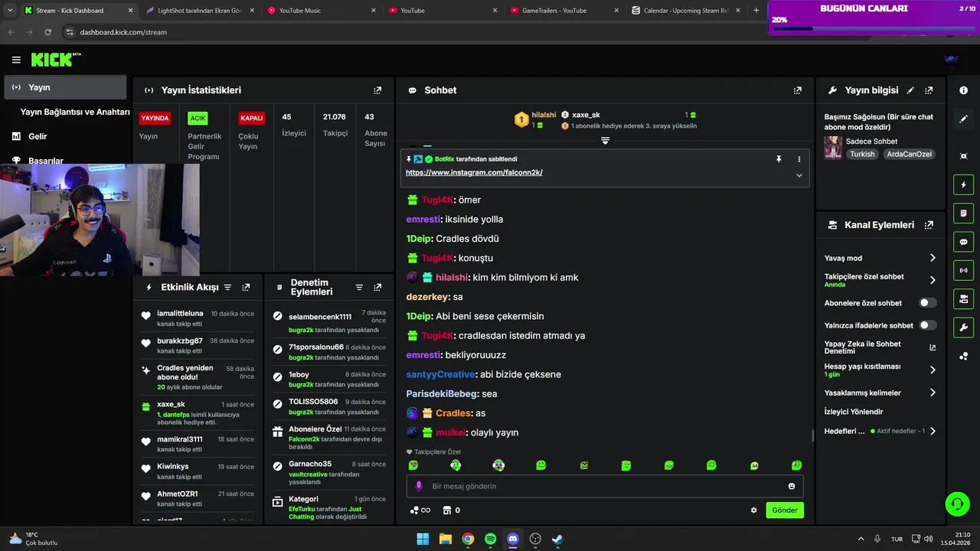Viewport: 980px width, 551px height.
Task: Click username Cradles in chat
Action: 453,413
